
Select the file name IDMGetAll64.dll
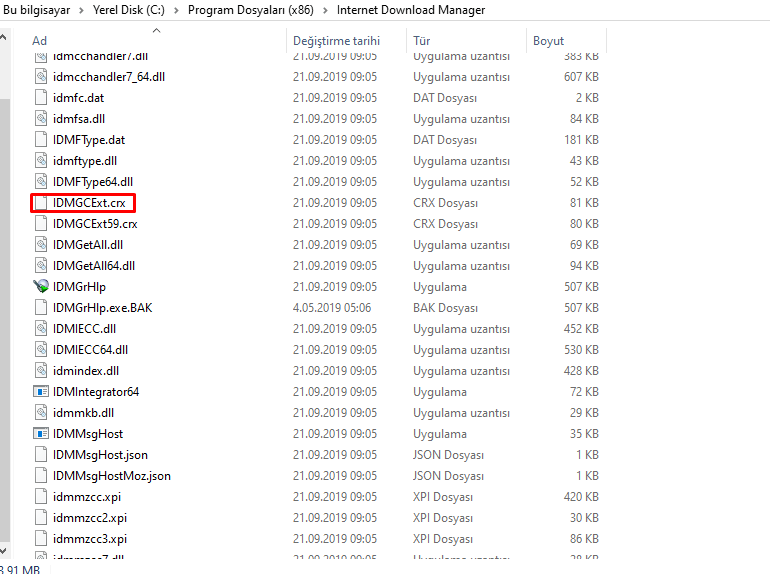[x=94, y=266]
